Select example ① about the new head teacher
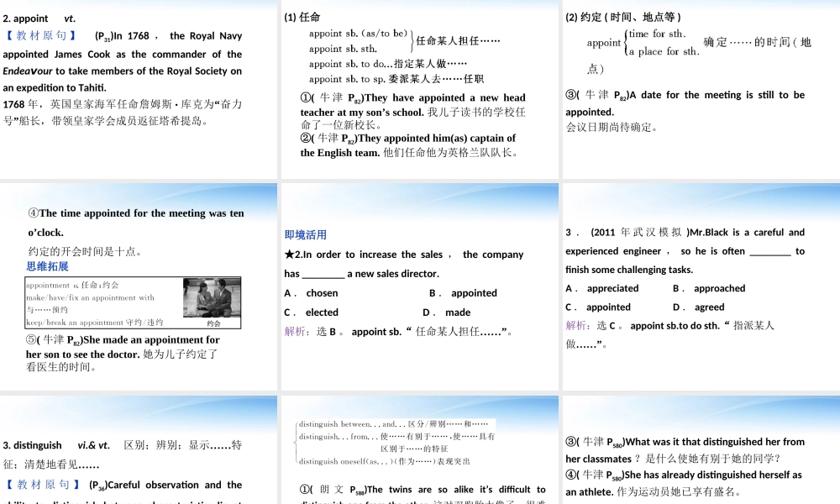The width and height of the screenshot is (840, 504). (x=413, y=112)
